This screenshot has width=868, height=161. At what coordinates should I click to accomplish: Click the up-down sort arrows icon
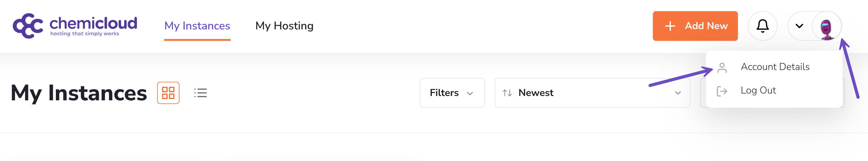[x=507, y=93]
